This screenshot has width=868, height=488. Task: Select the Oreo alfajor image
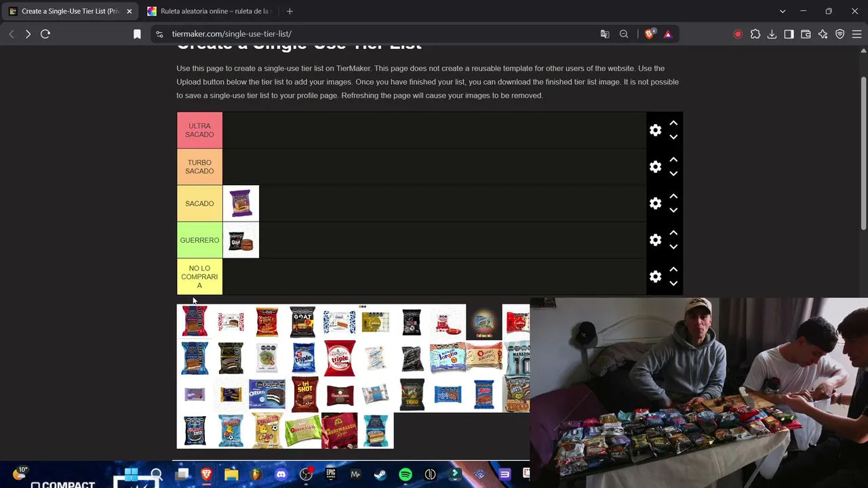(x=267, y=394)
